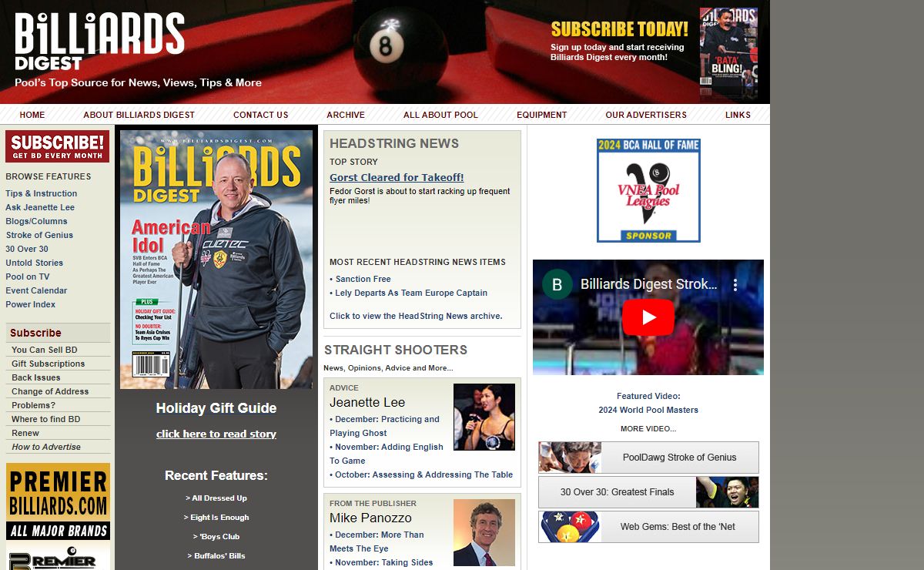Click the MORE VIDEO... link
The image size is (924, 570).
pos(648,428)
